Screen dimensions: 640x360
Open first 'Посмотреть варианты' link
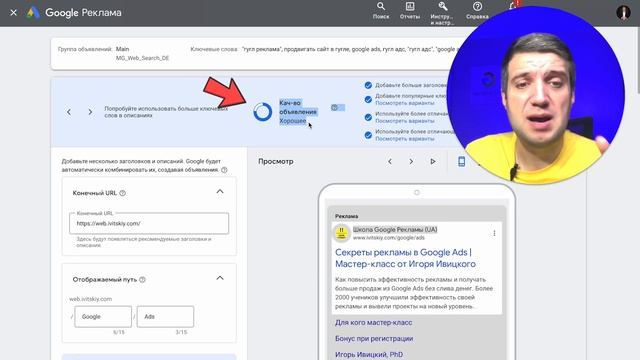coord(405,103)
